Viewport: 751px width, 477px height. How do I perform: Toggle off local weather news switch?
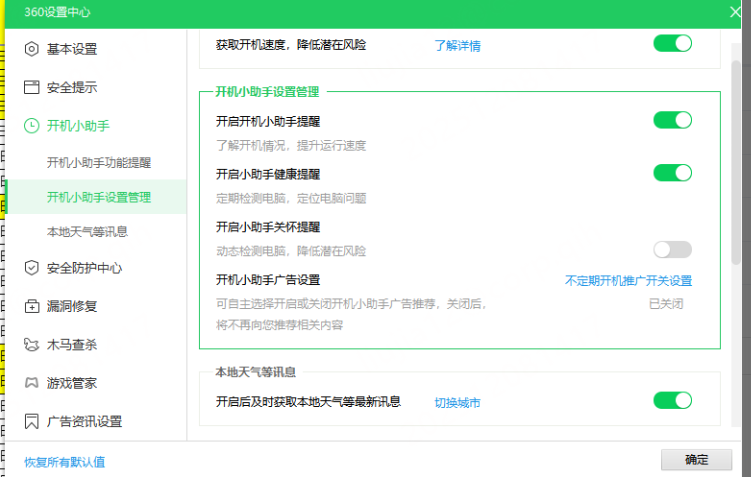click(672, 401)
